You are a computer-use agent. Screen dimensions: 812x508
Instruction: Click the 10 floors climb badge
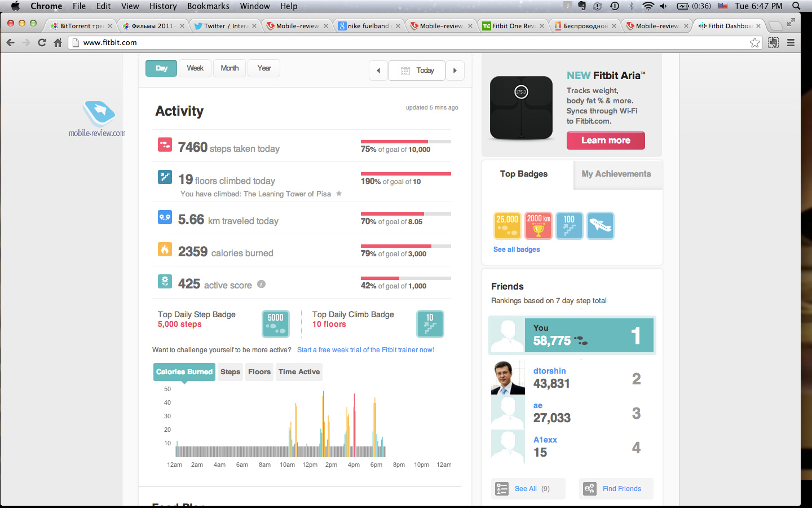pyautogui.click(x=430, y=324)
